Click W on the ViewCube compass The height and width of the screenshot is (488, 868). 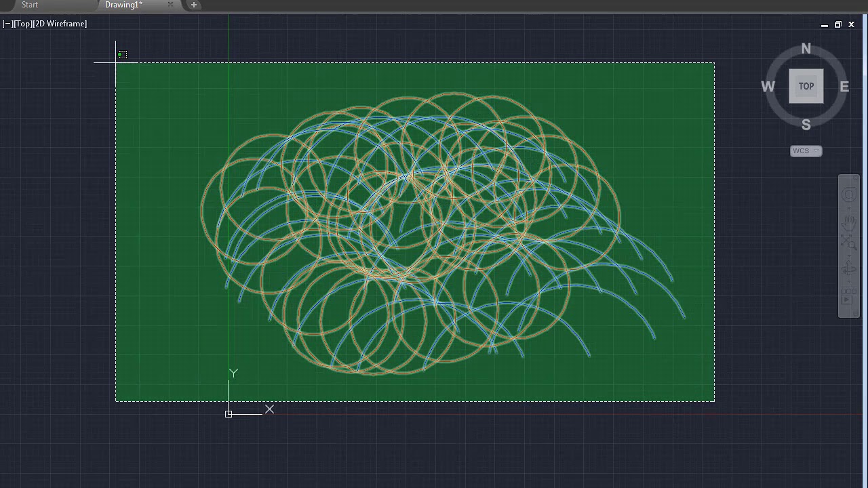768,87
